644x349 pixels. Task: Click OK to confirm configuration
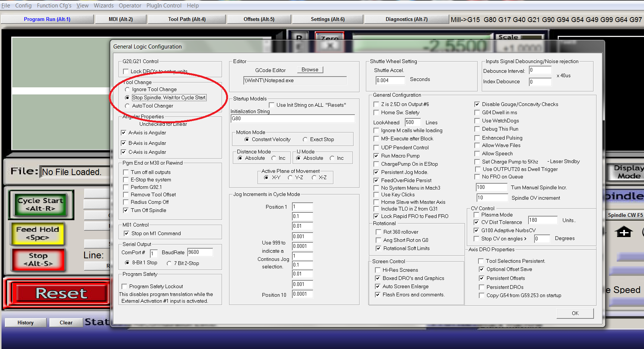pyautogui.click(x=575, y=313)
